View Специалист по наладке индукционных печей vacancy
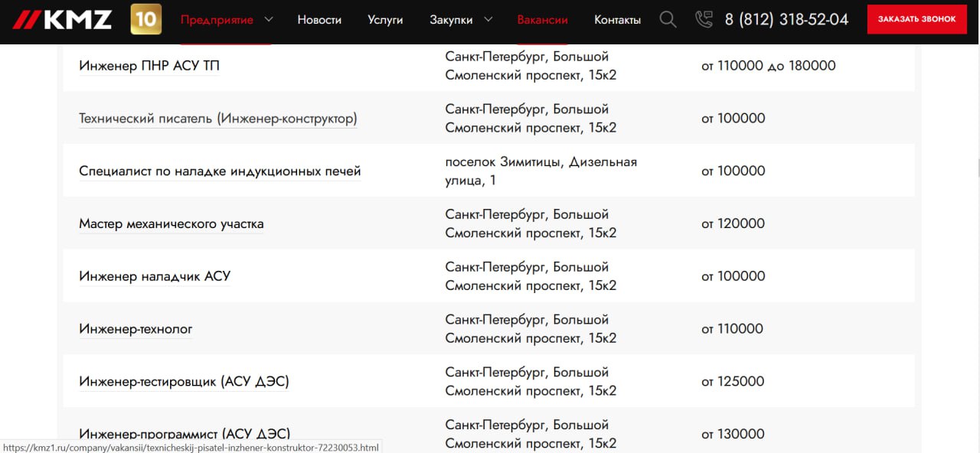 [x=220, y=171]
